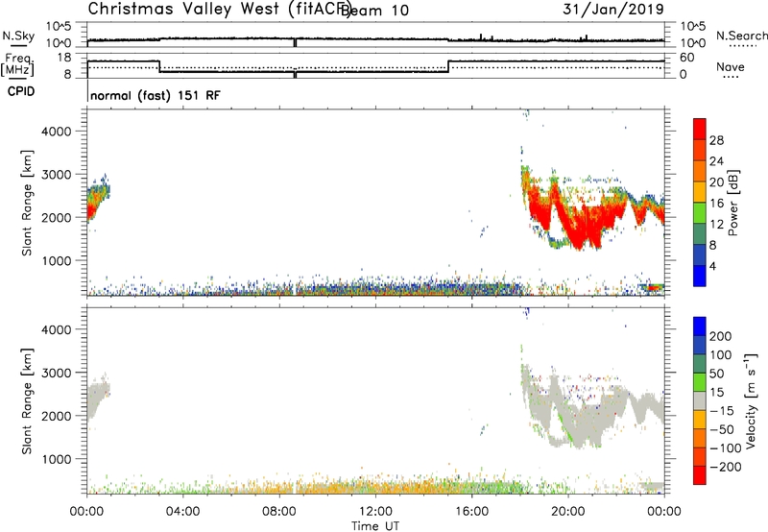The image size is (768, 532).
Task: Click the 'Freq. [MHz]' label
Action: [17, 64]
